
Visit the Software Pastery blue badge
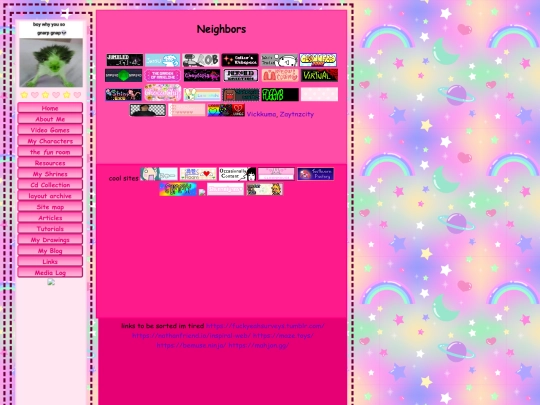tap(315, 174)
